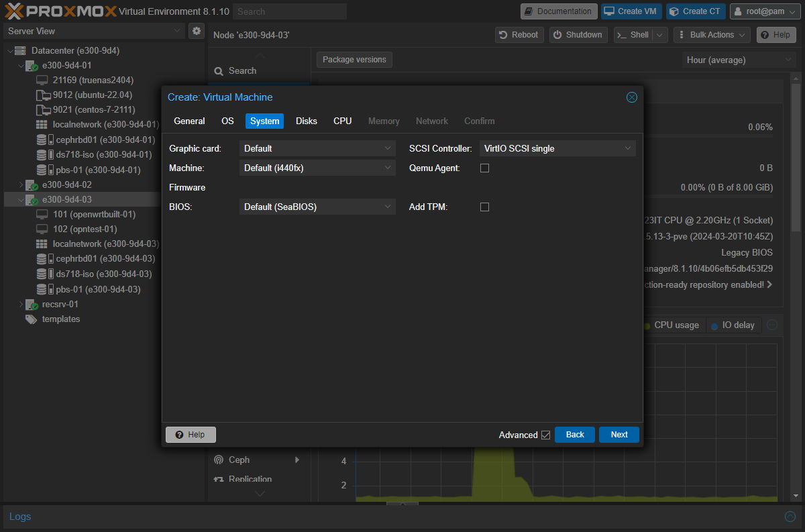Select the e300-9d4-01 node icon
This screenshot has height=532, width=805.
(x=32, y=66)
